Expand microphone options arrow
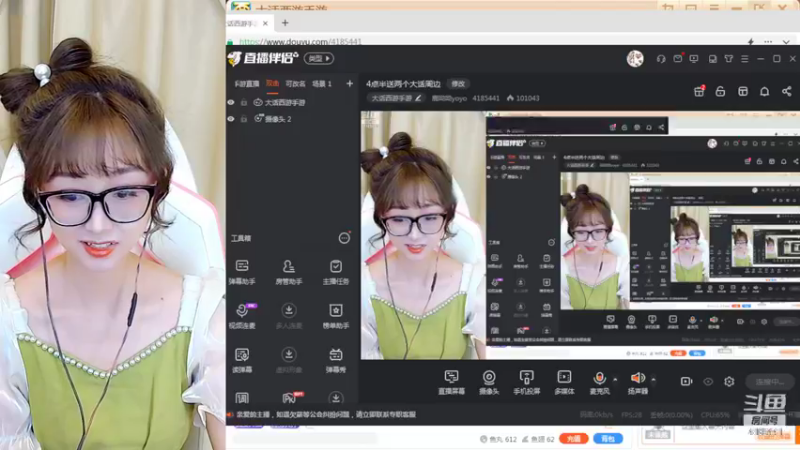 615,379
